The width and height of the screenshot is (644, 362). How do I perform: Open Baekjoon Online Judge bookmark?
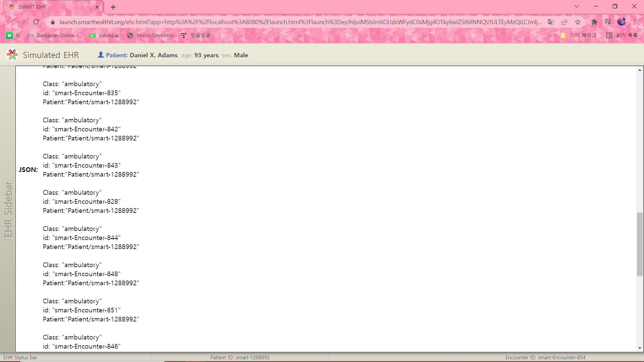pos(55,35)
